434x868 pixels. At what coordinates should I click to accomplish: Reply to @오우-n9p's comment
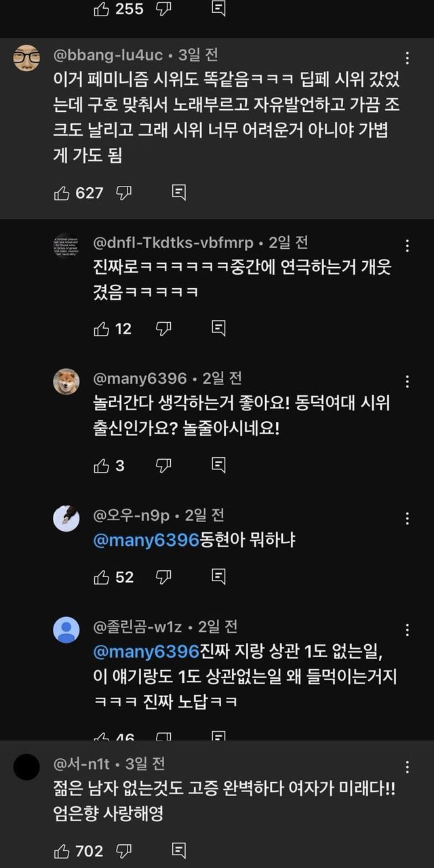(218, 577)
